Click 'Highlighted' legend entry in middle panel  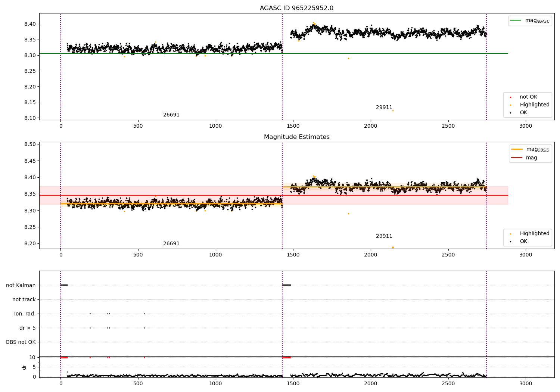coord(529,234)
